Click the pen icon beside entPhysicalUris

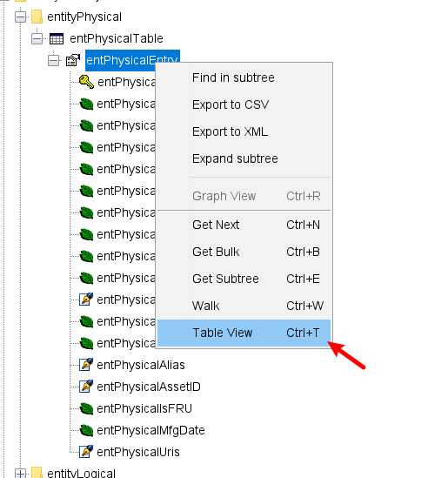86,452
